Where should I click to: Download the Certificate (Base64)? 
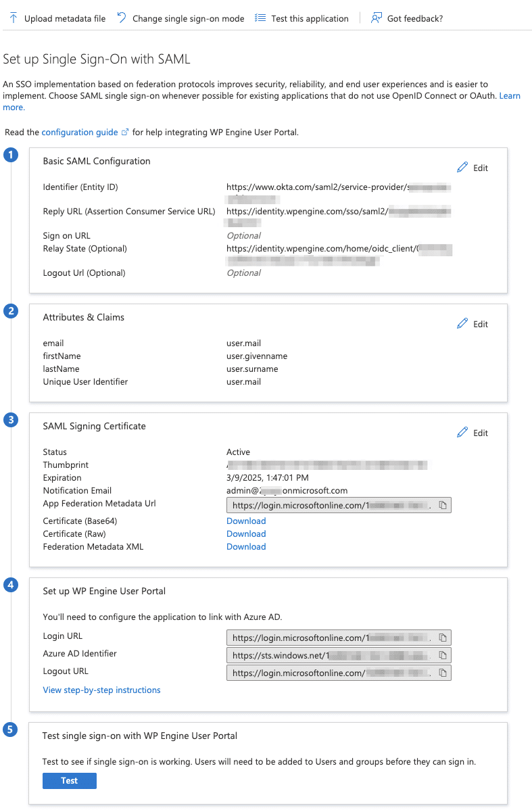click(245, 521)
